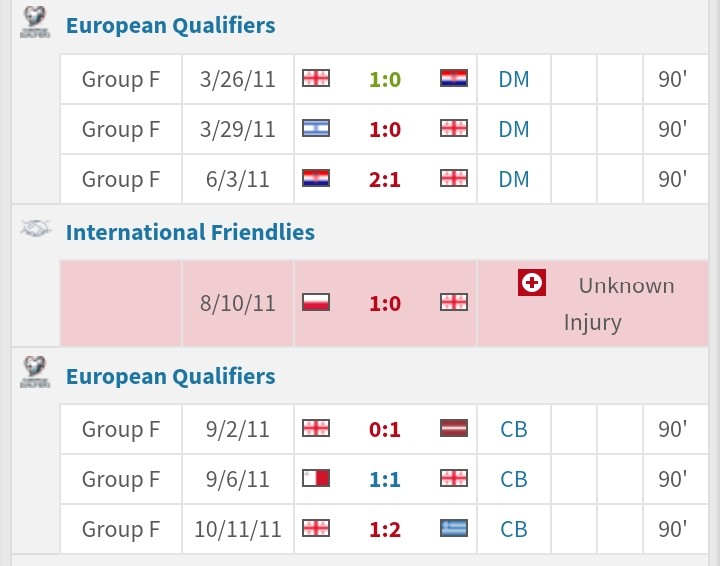Open the 1:2 result from 10/11/11
720x566 pixels.
[385, 530]
